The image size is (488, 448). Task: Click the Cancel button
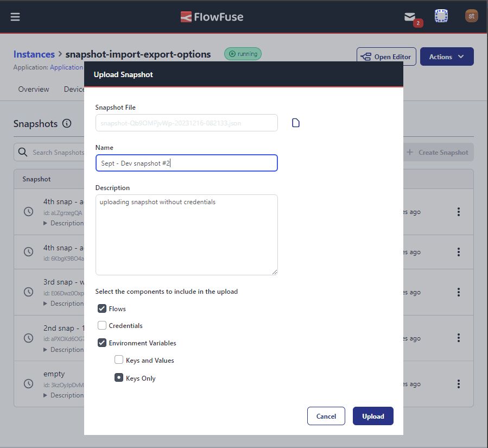326,416
